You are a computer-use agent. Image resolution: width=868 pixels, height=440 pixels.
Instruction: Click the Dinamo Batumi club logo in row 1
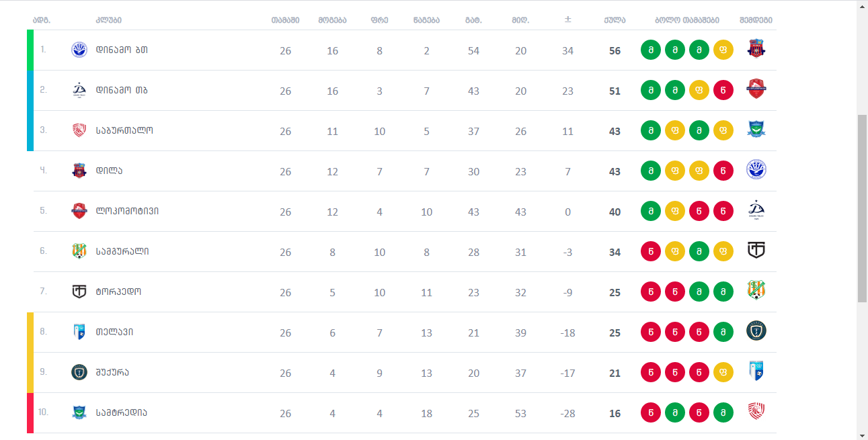click(x=79, y=50)
